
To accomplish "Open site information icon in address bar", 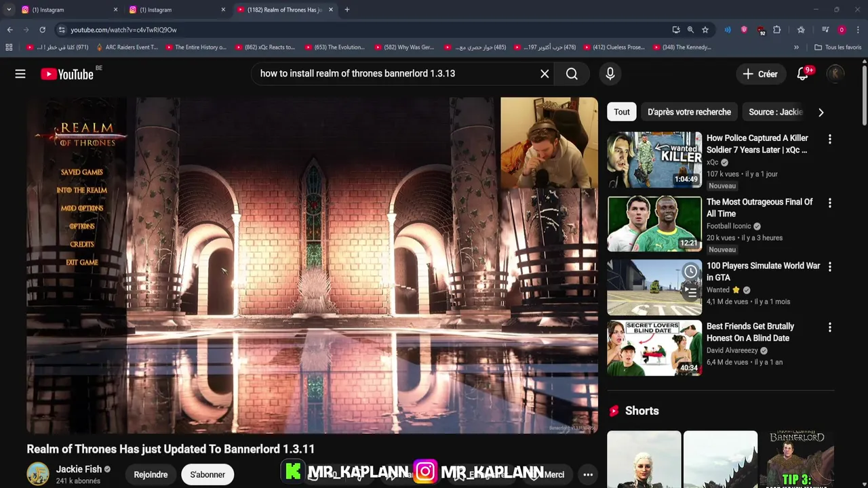I will pos(62,30).
